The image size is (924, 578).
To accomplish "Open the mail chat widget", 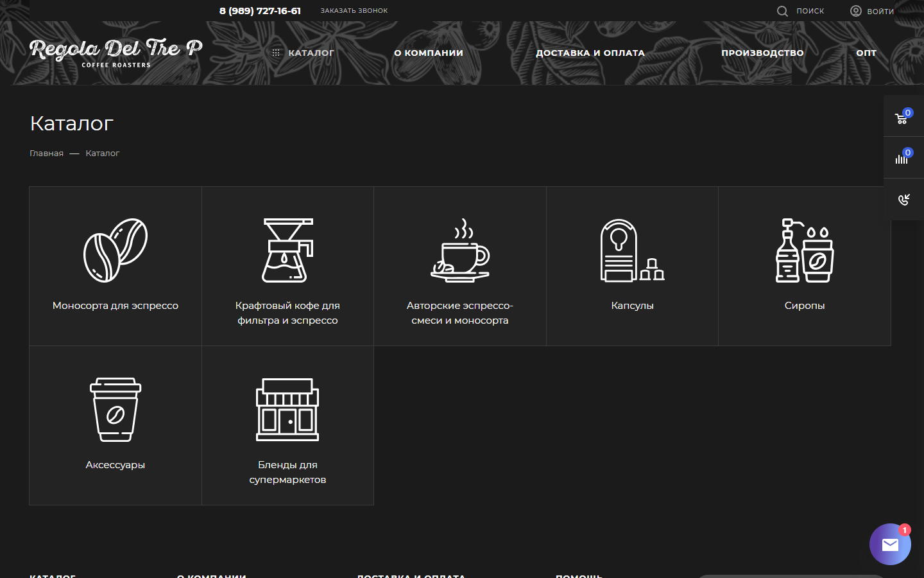I will [889, 545].
